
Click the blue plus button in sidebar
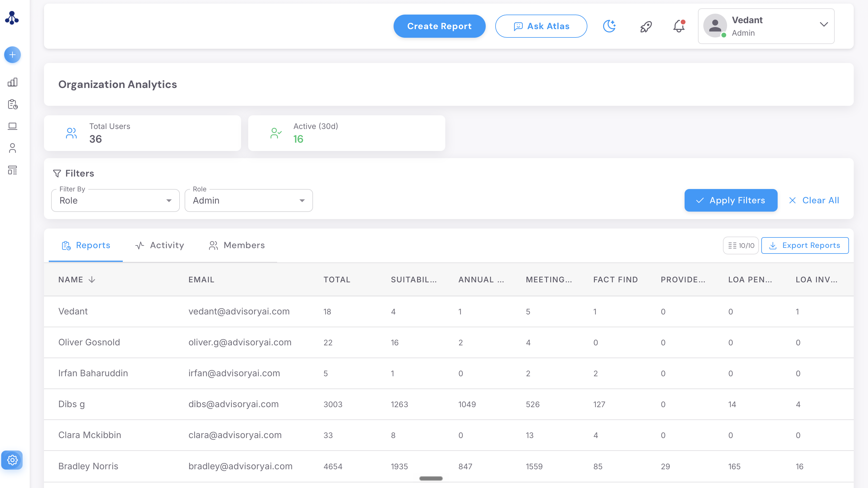12,55
